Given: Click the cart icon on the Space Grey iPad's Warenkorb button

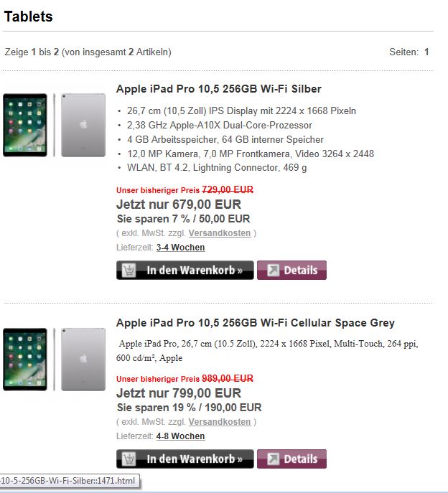Looking at the screenshot, I should [130, 459].
